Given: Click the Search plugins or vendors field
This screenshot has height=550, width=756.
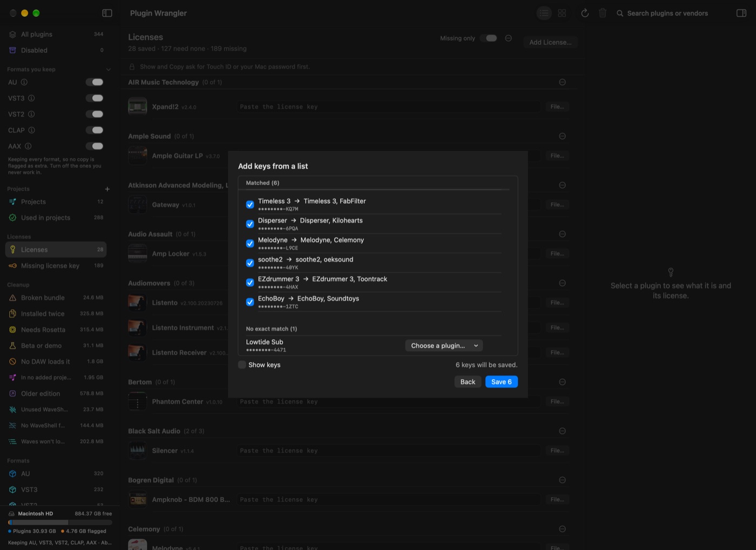Looking at the screenshot, I should click(667, 13).
